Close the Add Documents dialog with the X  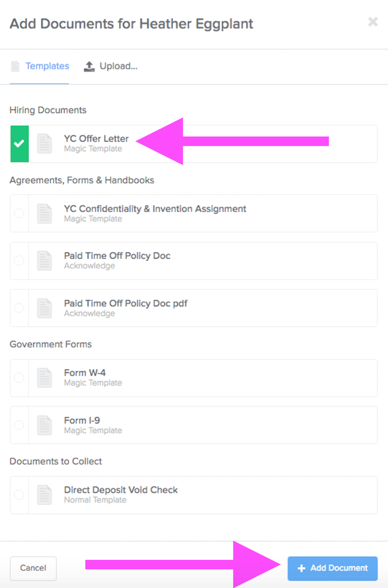point(373,22)
